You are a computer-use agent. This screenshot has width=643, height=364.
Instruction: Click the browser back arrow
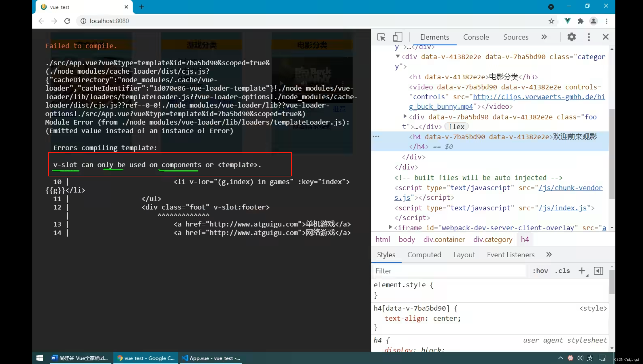(x=42, y=21)
